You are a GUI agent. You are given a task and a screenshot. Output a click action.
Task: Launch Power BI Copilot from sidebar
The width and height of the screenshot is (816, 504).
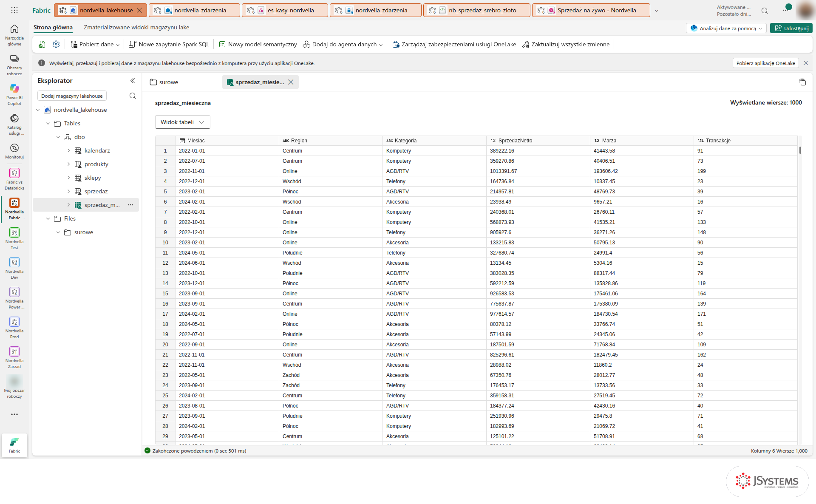(x=14, y=94)
